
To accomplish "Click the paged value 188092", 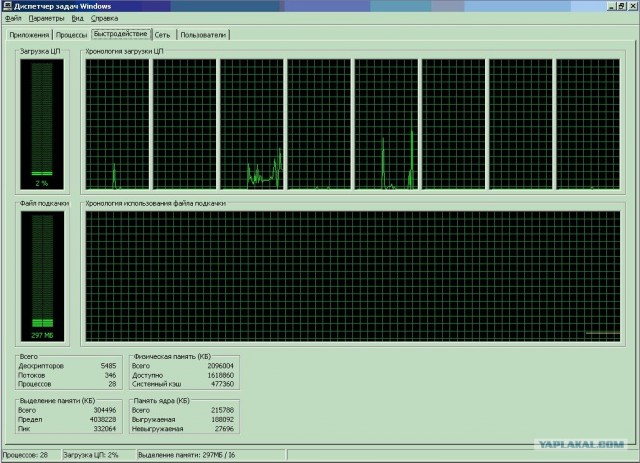I will coord(222,419).
